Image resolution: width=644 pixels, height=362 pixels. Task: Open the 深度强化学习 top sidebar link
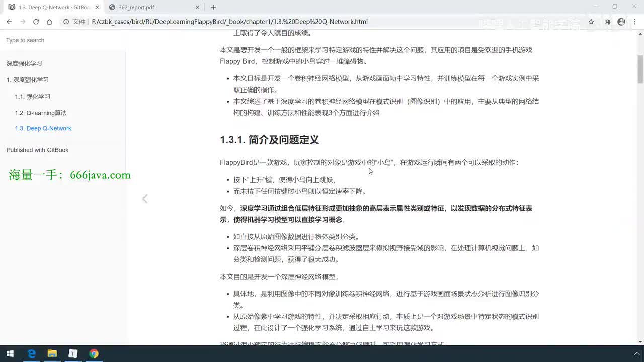pyautogui.click(x=24, y=63)
